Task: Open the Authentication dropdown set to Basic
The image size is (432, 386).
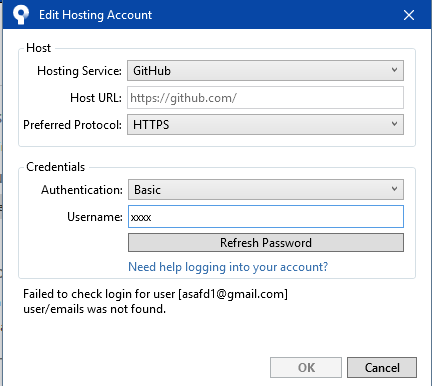Action: tap(266, 190)
